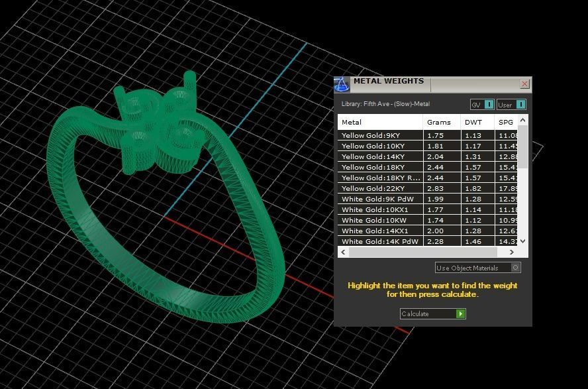Toggle Use Object Materials option
588x389 pixels.
(478, 268)
